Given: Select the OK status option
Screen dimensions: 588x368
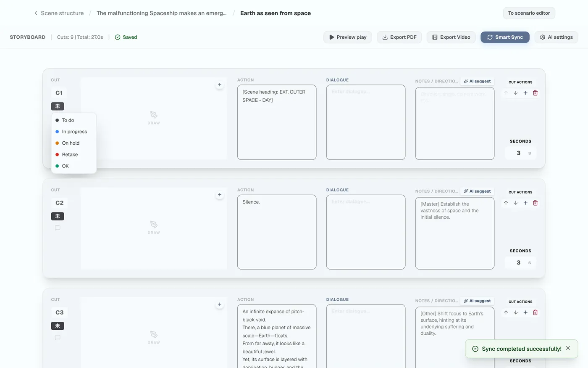Looking at the screenshot, I should 74,166.
